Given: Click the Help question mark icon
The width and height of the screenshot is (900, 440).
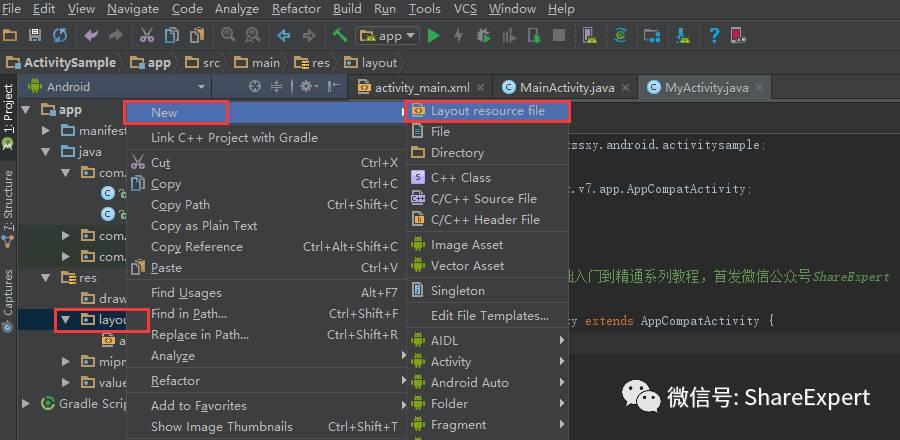Looking at the screenshot, I should click(713, 36).
